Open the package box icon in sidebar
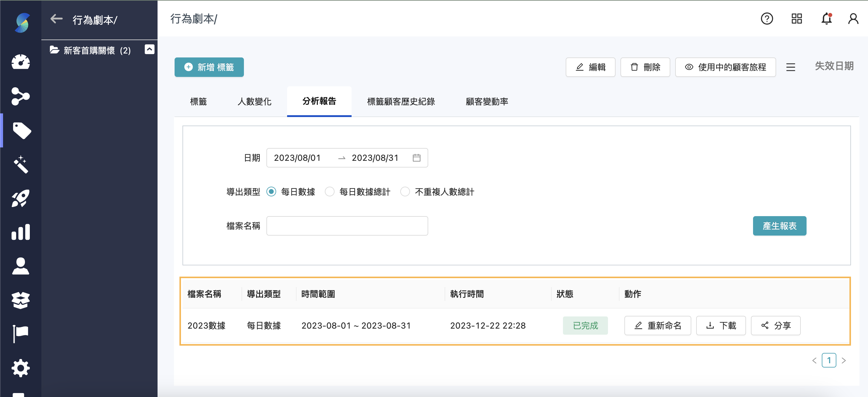Screen dimensions: 868x397 coord(21,300)
